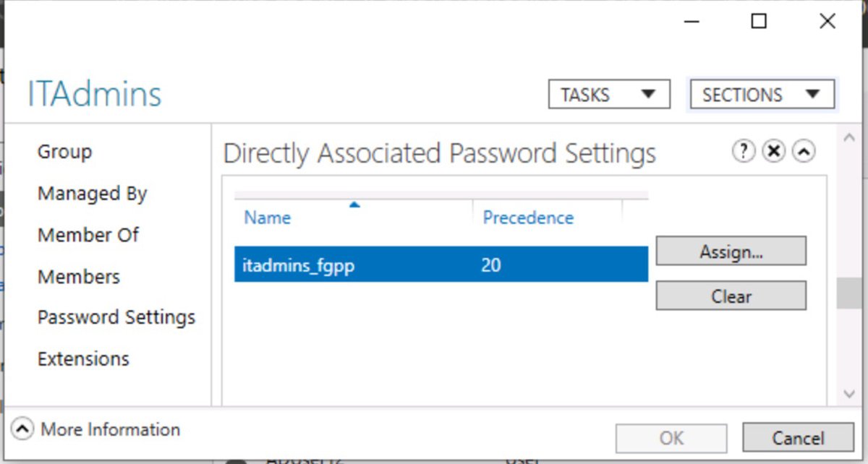Open the SECTIONS dropdown

762,95
